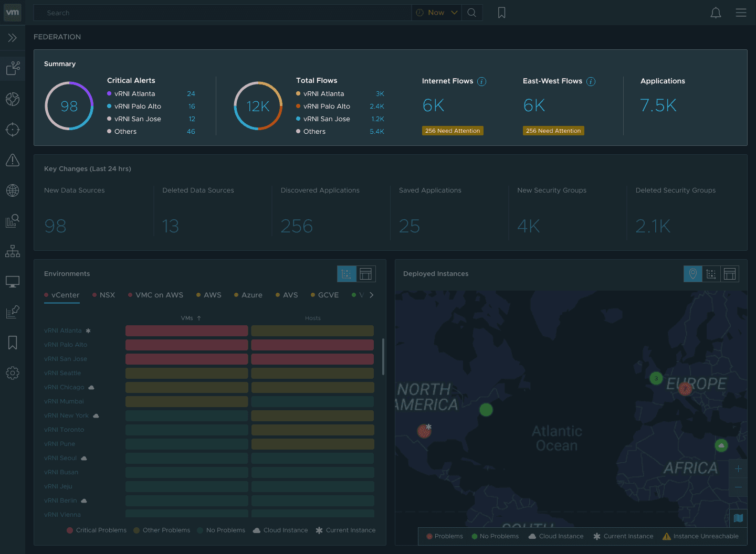
Task: Select the vCenter tab
Action: click(x=62, y=295)
